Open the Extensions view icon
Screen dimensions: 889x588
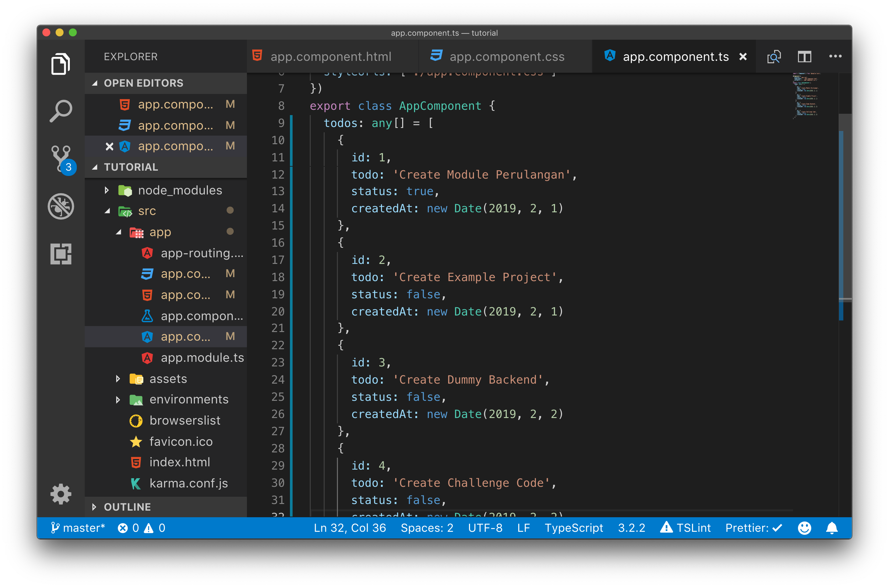point(61,254)
